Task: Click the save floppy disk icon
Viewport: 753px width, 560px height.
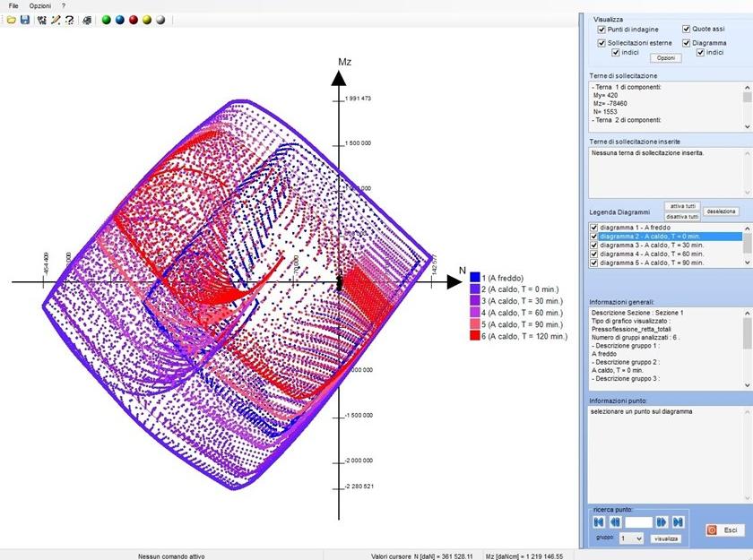Action: [x=24, y=20]
